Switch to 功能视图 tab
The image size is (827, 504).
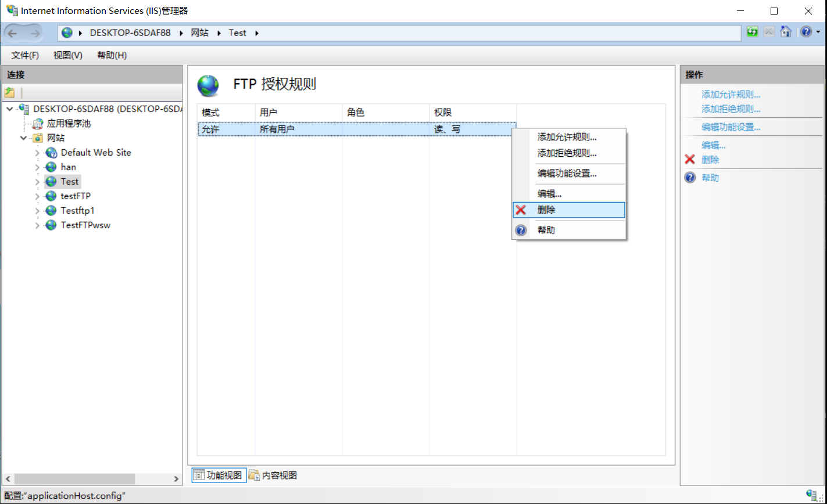(219, 475)
